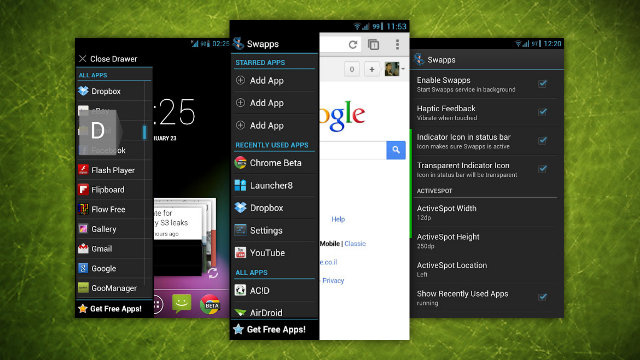Image resolution: width=640 pixels, height=360 pixels.
Task: Follow the Help link
Action: point(338,219)
